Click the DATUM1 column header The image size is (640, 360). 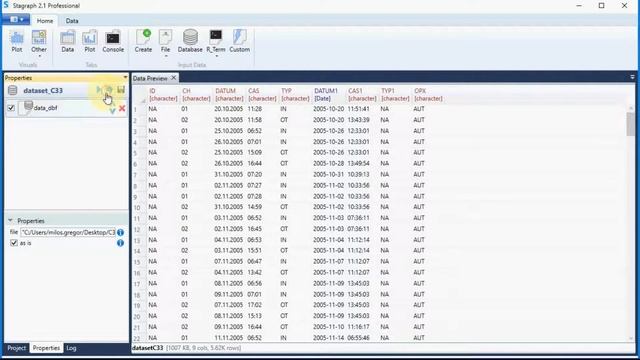click(x=329, y=95)
